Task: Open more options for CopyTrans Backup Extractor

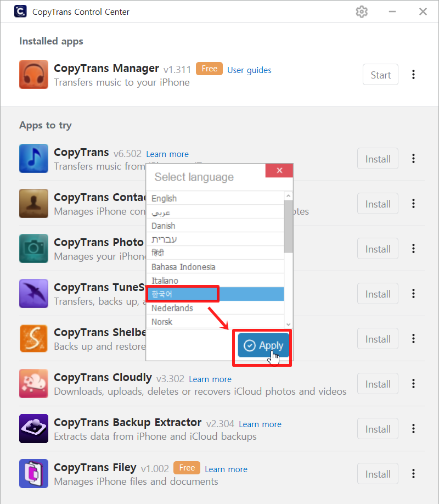Action: tap(414, 428)
